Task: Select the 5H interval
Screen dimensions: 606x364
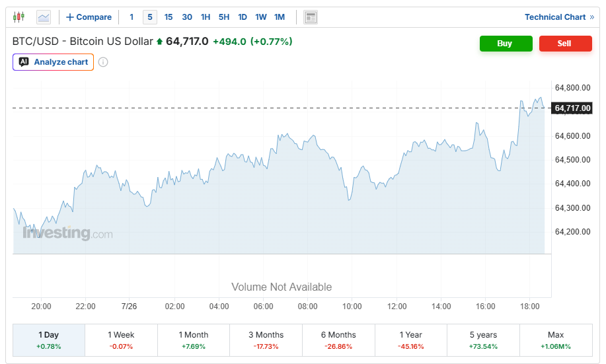Action: point(224,17)
